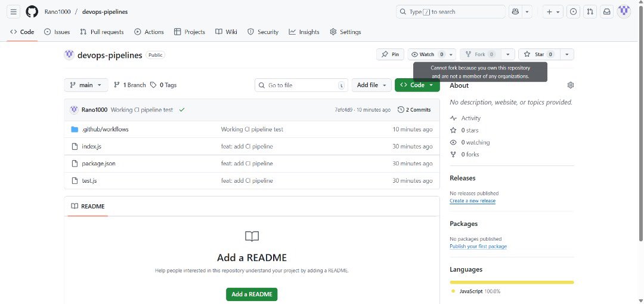This screenshot has height=304, width=644.
Task: Switch to the Pull requests tab
Action: pos(102,32)
